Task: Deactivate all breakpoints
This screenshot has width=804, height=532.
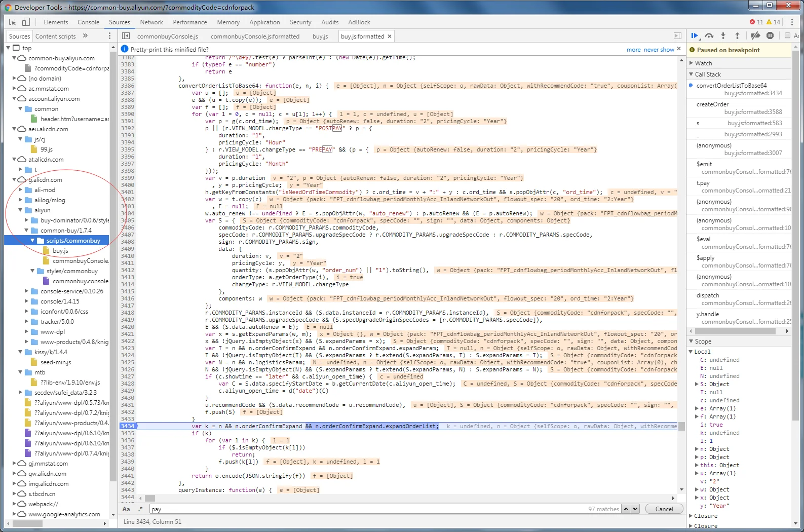Action: point(755,35)
